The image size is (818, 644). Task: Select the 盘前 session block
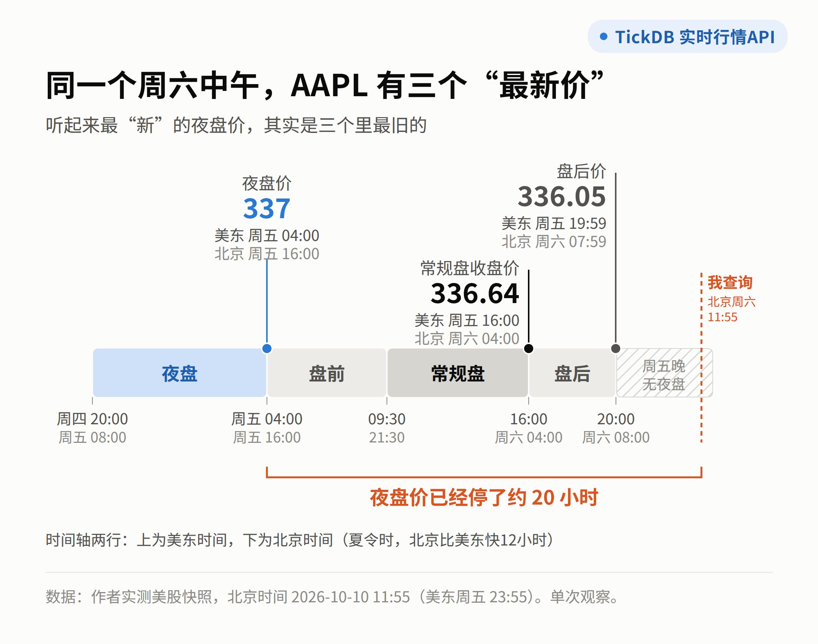(x=326, y=373)
